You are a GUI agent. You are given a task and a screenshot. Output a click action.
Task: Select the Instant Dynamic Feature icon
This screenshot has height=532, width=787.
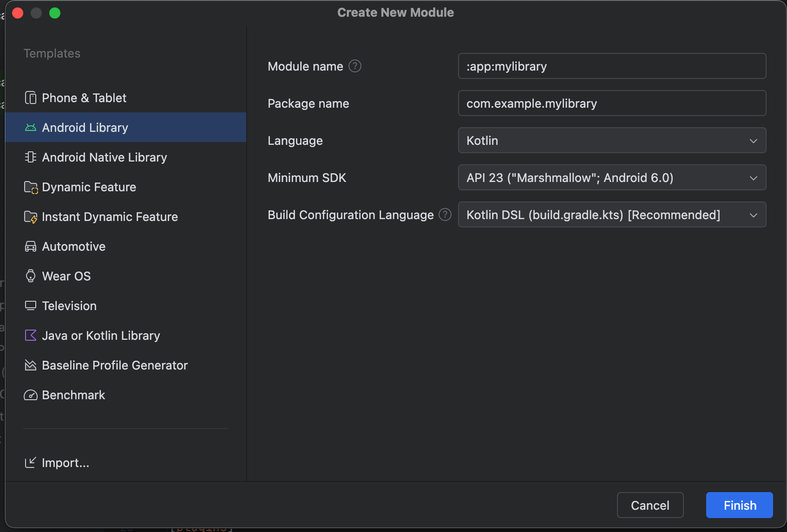click(x=30, y=216)
